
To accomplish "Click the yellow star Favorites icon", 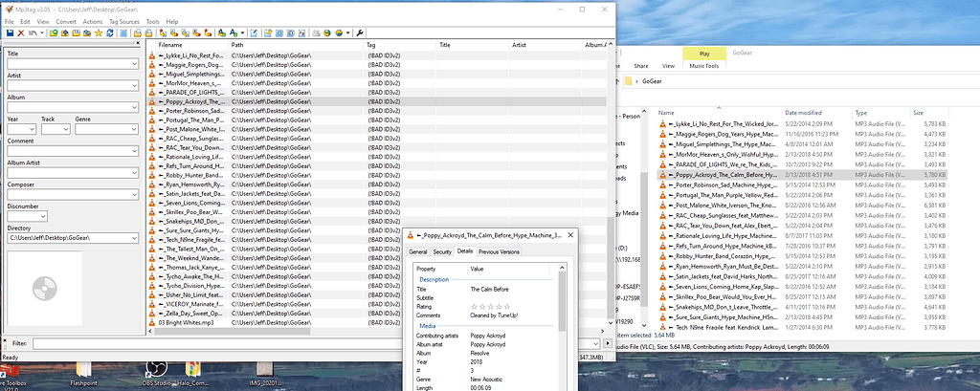I will tap(99, 33).
